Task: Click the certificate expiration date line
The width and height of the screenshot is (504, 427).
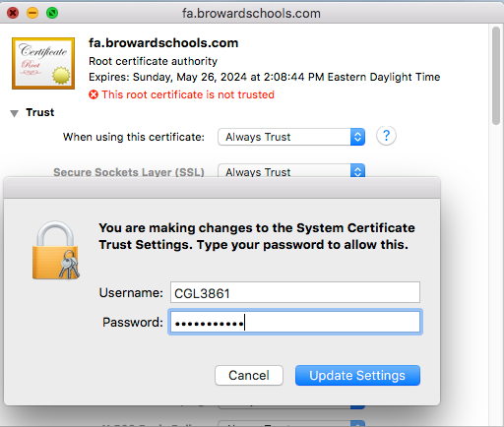Action: point(265,77)
